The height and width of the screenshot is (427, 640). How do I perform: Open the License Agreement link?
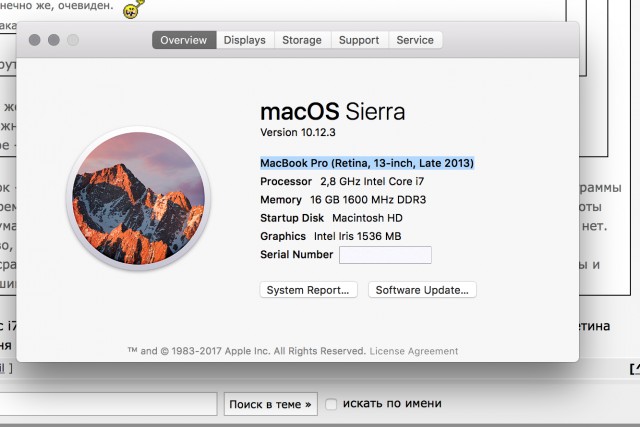pos(414,351)
